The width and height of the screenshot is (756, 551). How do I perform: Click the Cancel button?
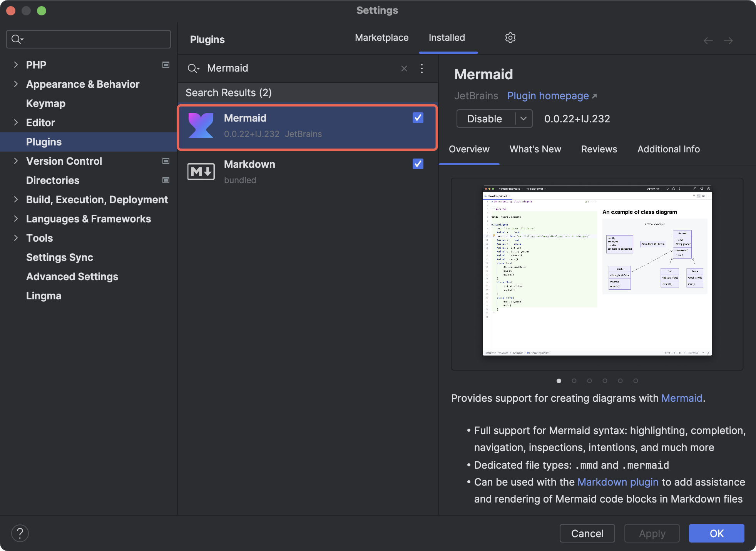[x=587, y=533]
